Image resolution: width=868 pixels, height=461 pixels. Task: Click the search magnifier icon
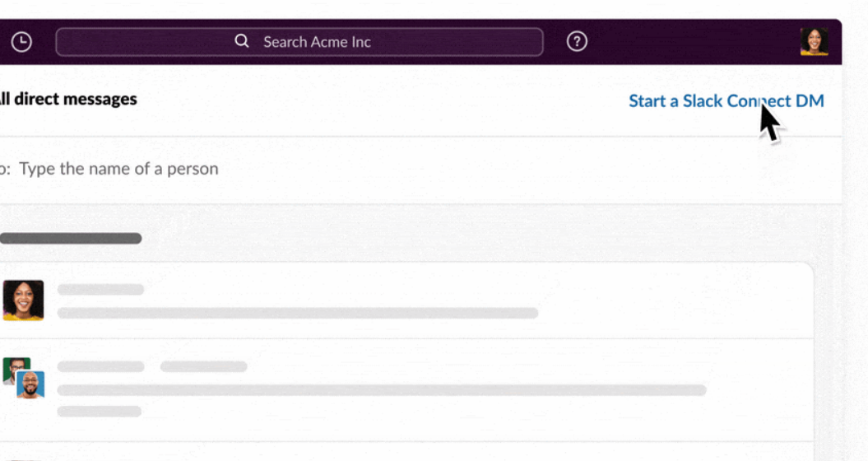coord(242,41)
